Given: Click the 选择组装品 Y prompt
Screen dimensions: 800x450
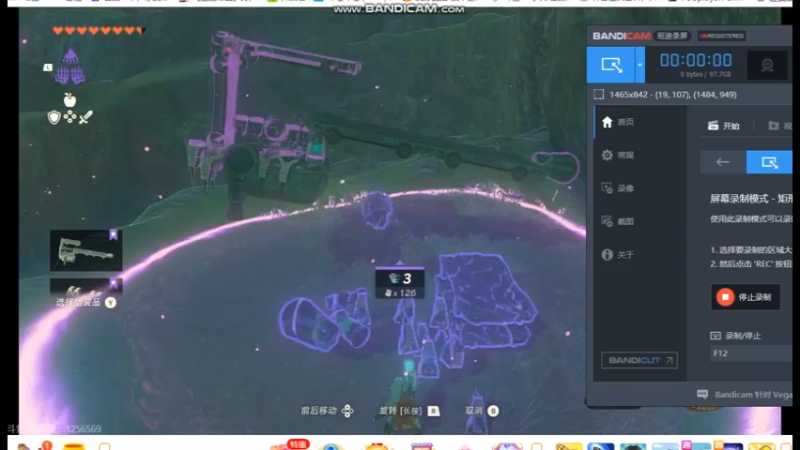Looking at the screenshot, I should click(86, 303).
